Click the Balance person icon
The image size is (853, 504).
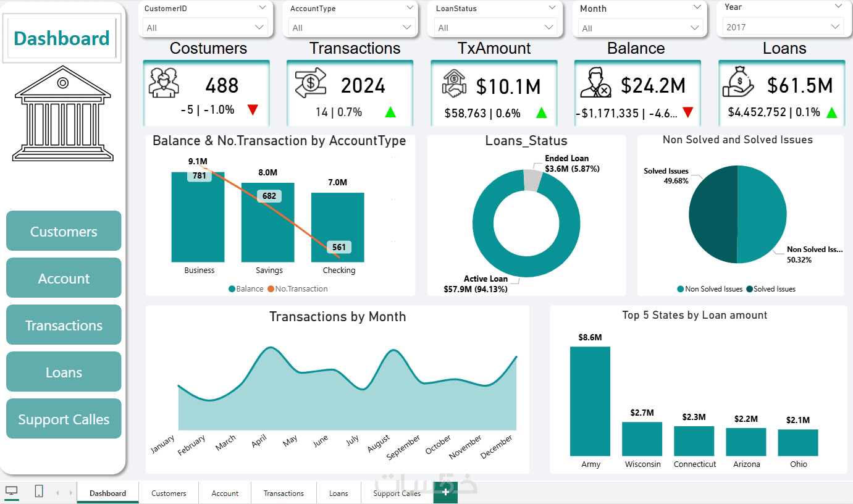pyautogui.click(x=595, y=84)
